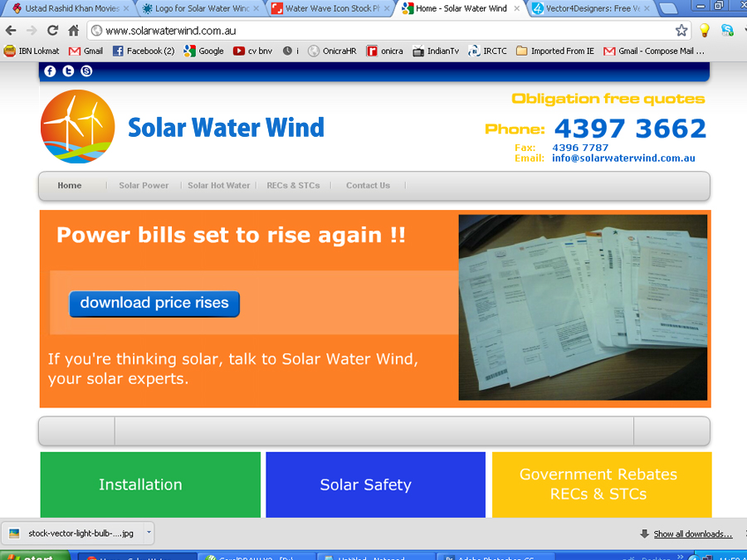Open the IRCTC bookmark
This screenshot has height=560, width=747.
487,51
